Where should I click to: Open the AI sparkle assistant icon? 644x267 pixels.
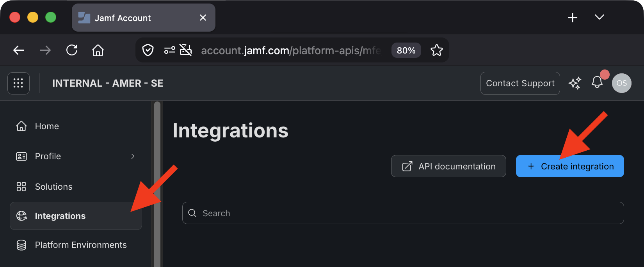(x=575, y=83)
